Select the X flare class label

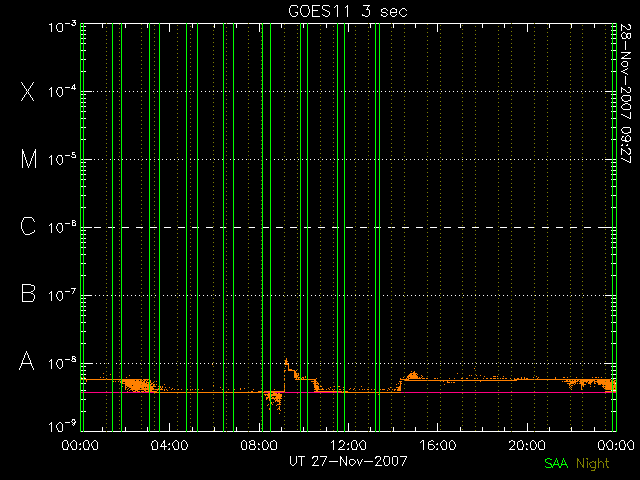click(x=28, y=91)
